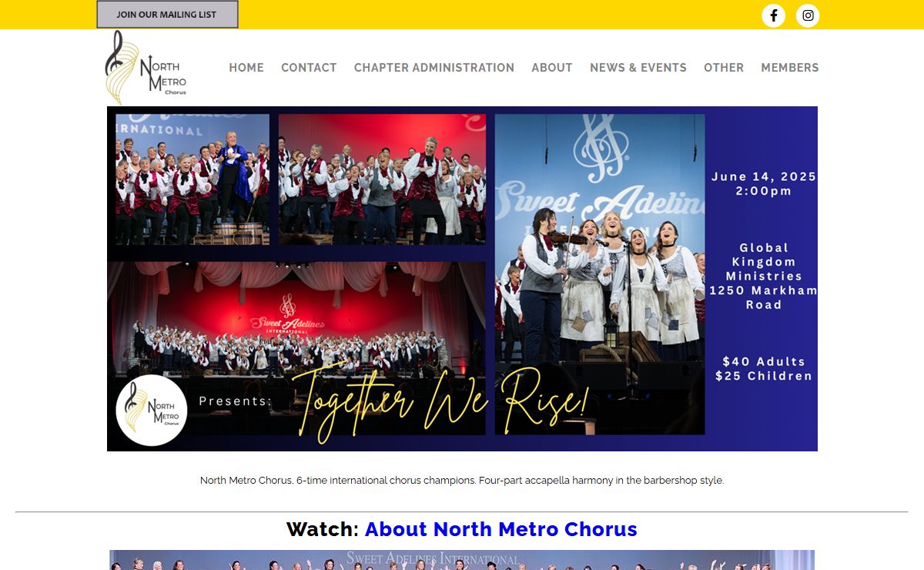Click the June 14, 2025 date text
The width and height of the screenshot is (924, 570).
tap(764, 176)
